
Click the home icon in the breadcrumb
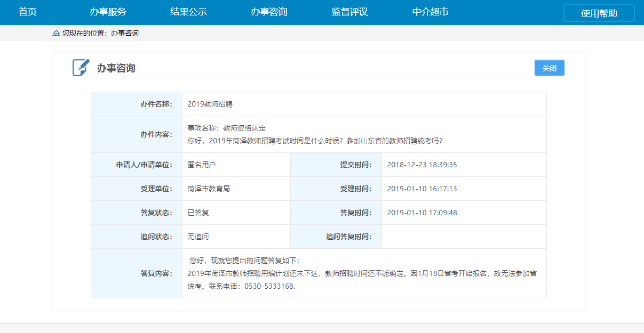click(56, 33)
